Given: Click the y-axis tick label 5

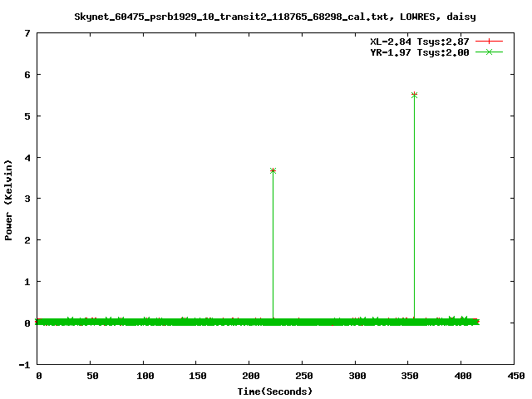Looking at the screenshot, I should pyautogui.click(x=27, y=116).
